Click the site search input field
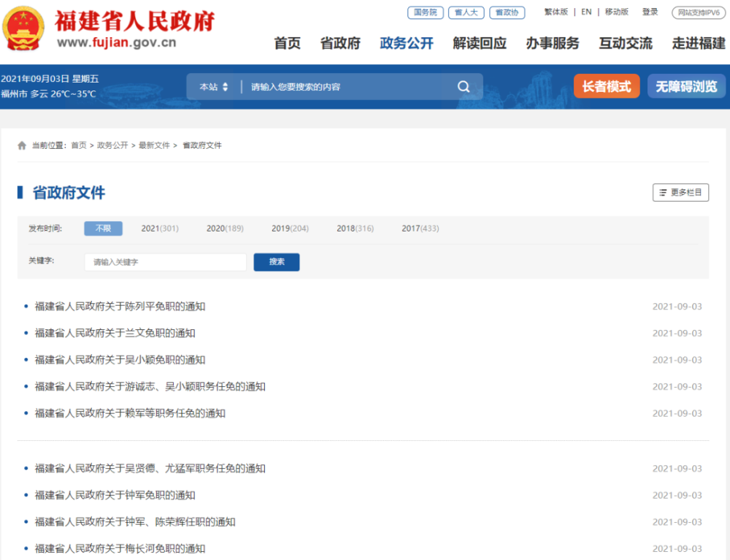 [x=349, y=87]
